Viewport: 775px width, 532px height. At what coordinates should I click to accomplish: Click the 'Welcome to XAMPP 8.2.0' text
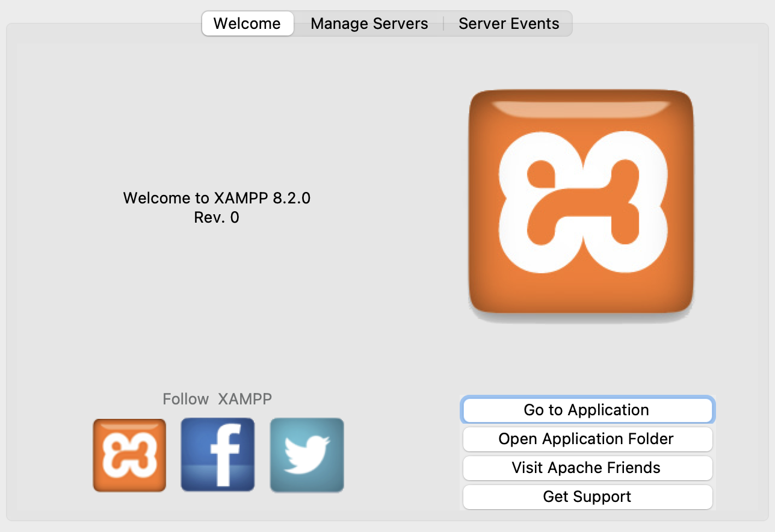[217, 198]
